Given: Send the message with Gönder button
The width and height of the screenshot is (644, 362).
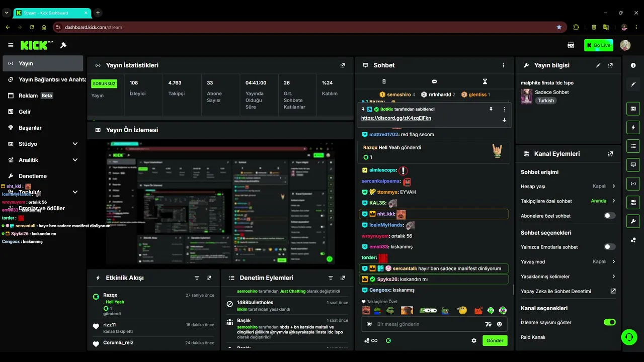Looking at the screenshot, I should click(x=495, y=340).
